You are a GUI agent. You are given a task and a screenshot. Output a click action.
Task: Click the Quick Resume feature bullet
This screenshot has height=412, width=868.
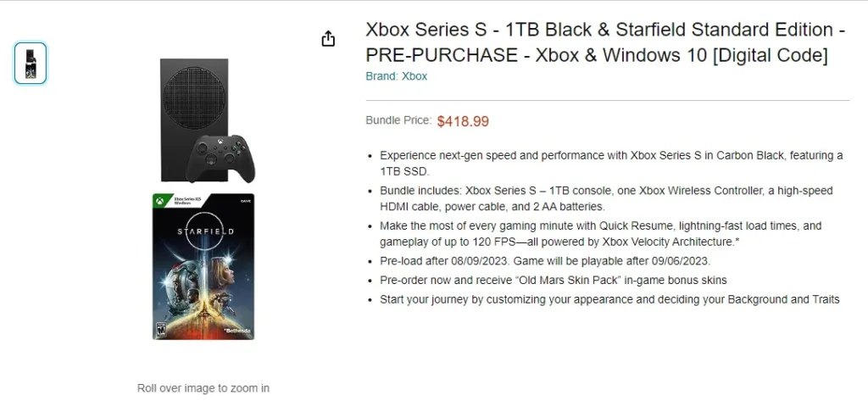click(x=600, y=234)
